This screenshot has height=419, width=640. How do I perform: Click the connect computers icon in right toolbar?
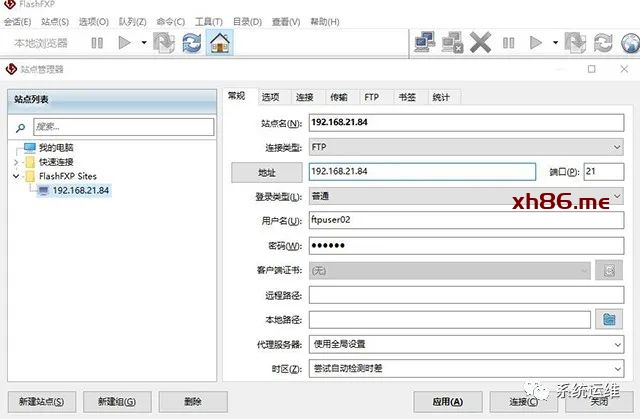425,43
